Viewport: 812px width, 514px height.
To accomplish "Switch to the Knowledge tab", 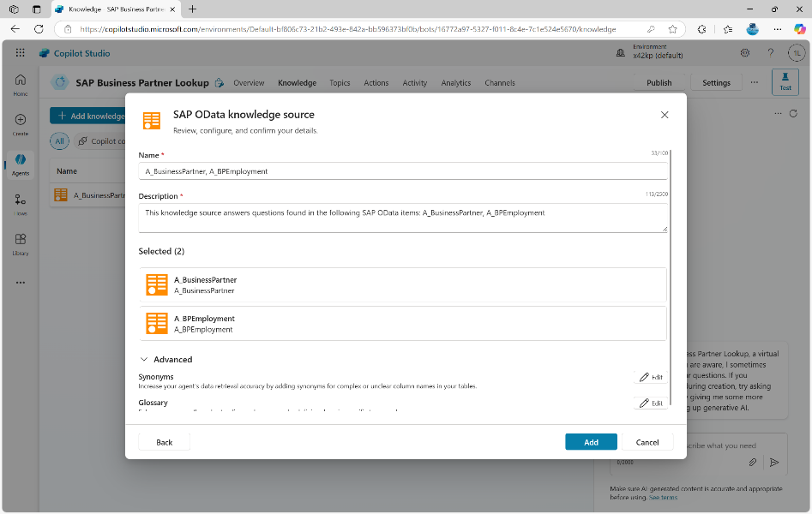I will point(297,83).
